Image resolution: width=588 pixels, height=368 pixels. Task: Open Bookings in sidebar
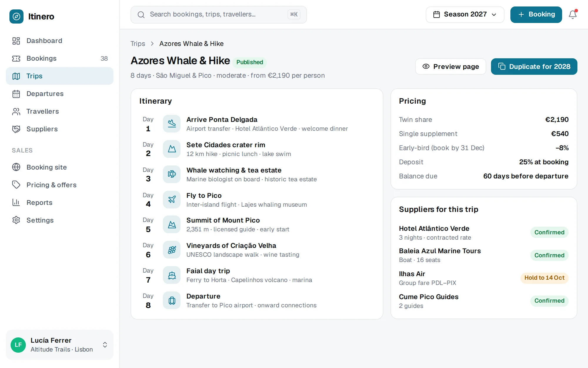pyautogui.click(x=60, y=58)
